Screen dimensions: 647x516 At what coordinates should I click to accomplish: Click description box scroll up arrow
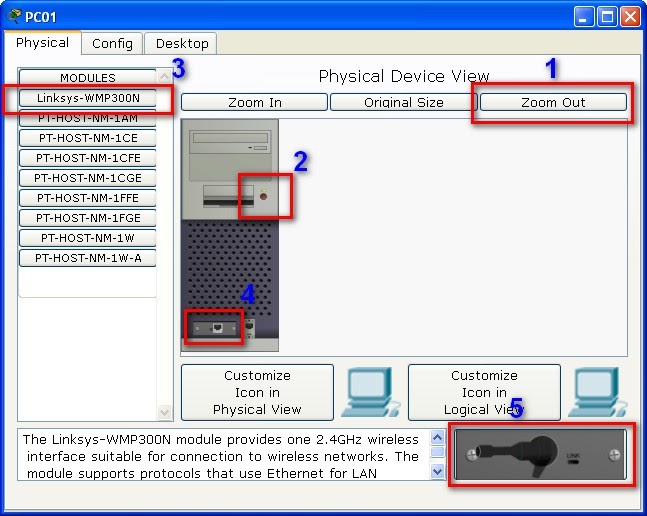tap(437, 437)
